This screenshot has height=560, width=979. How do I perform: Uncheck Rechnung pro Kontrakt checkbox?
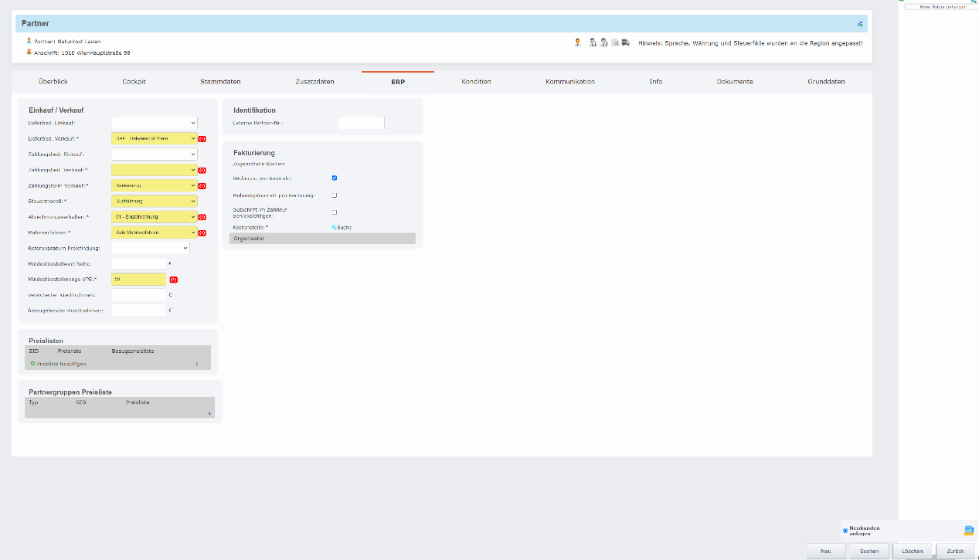(335, 178)
